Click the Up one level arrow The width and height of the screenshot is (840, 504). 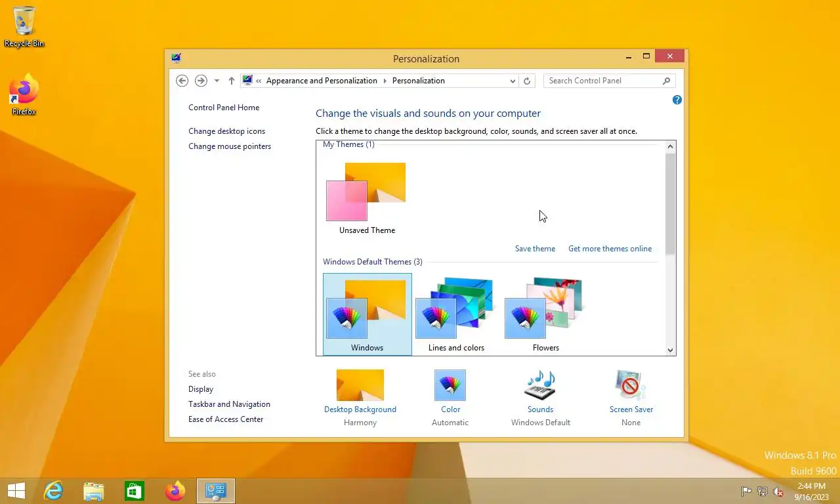[x=232, y=81]
